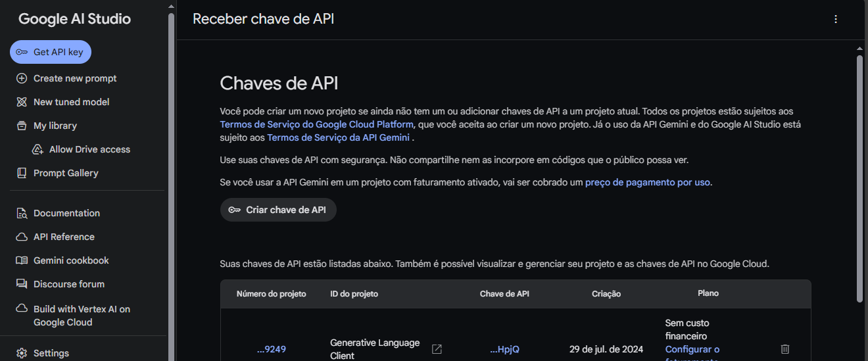Click the Configurar o faturamento link

692,355
